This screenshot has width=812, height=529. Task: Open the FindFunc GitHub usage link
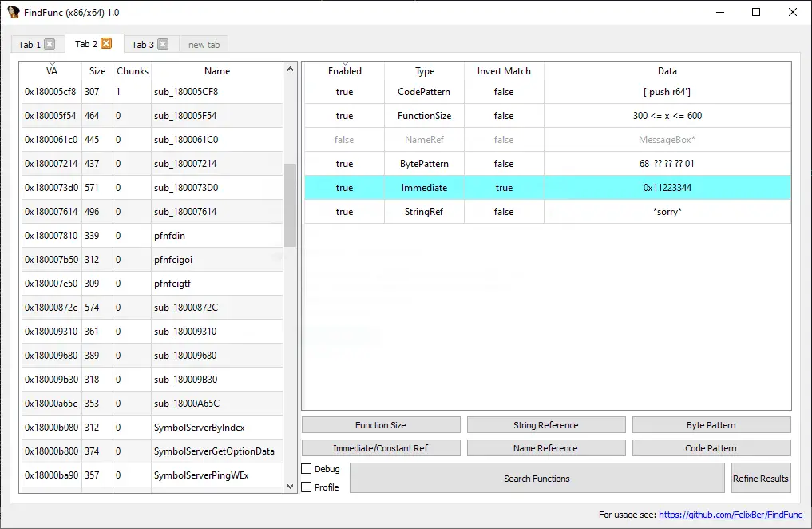point(731,515)
